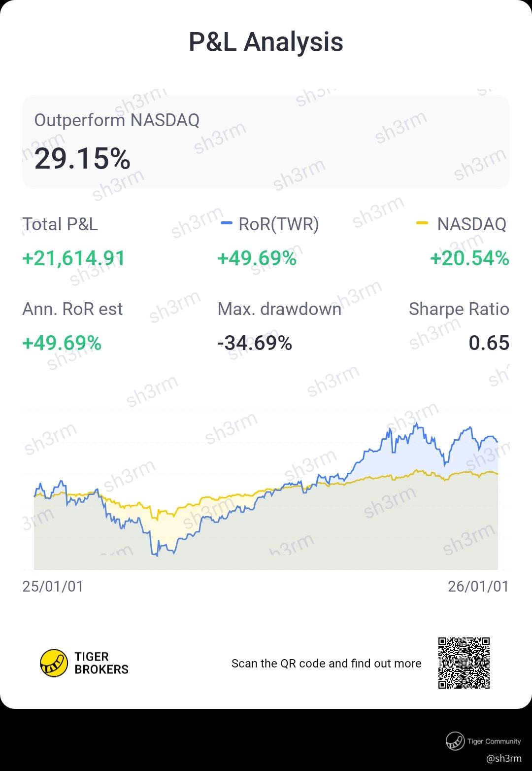The width and height of the screenshot is (532, 771).
Task: Tap the Total P&L label
Action: (x=60, y=224)
